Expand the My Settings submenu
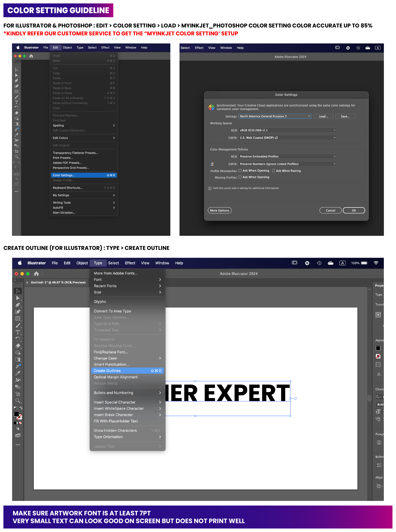The height and width of the screenshot is (532, 396). [84, 195]
